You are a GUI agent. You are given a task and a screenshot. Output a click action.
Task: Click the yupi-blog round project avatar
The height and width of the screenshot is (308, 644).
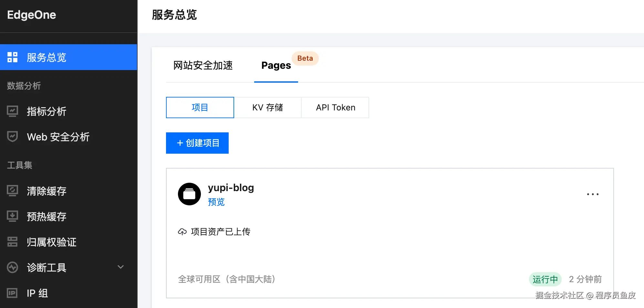point(189,194)
